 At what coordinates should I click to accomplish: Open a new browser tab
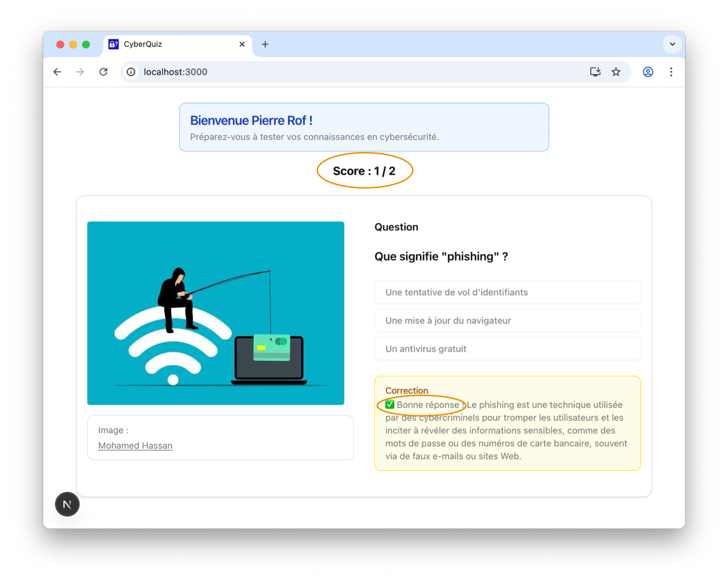[265, 44]
